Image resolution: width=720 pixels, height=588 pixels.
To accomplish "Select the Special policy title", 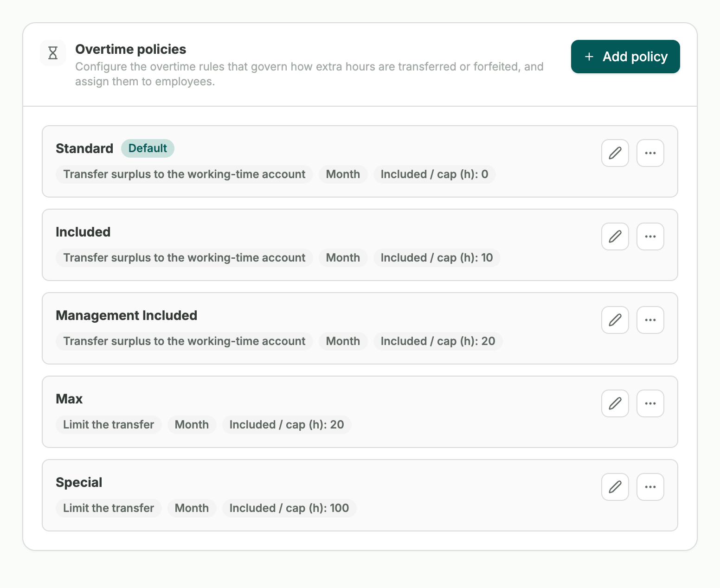I will click(x=79, y=482).
